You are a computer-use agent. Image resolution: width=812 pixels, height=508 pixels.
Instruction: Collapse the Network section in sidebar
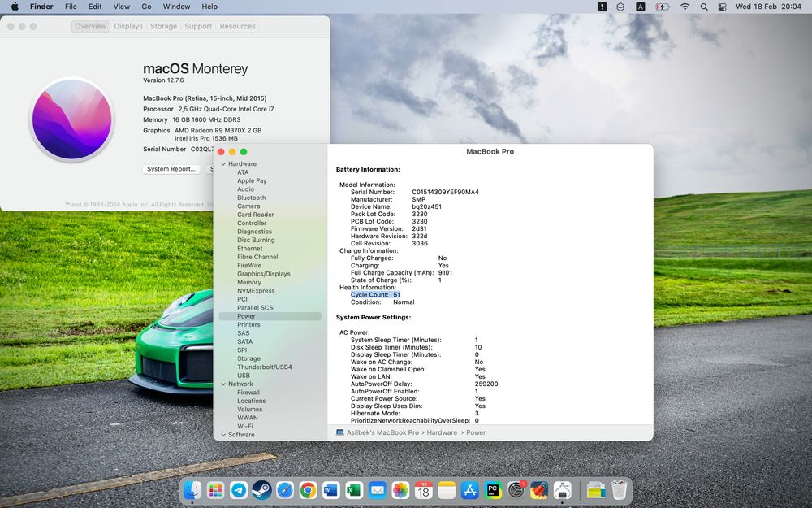[x=223, y=384]
